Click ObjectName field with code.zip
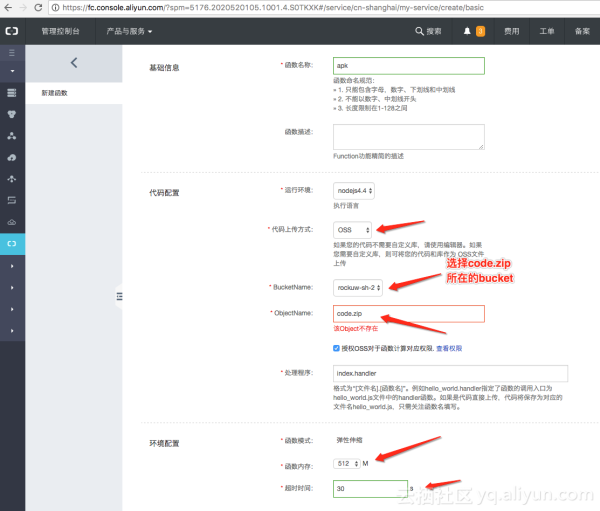Viewport: 600px width, 511px height. (x=409, y=314)
